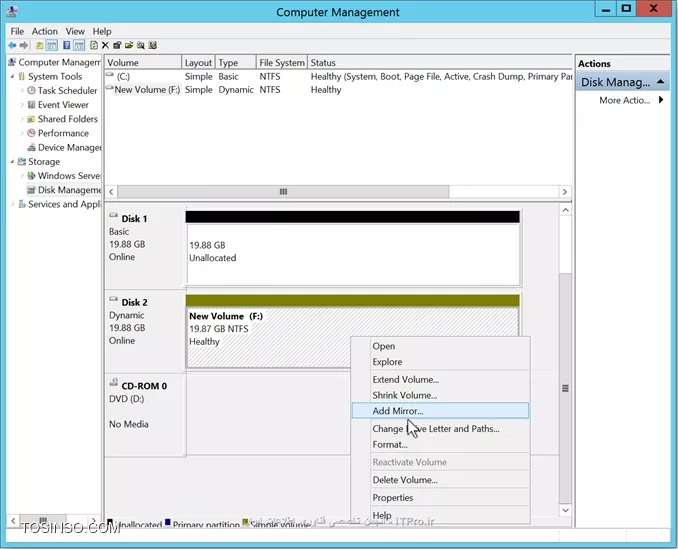
Task: Open the More Actions submenu arrow
Action: tap(661, 100)
